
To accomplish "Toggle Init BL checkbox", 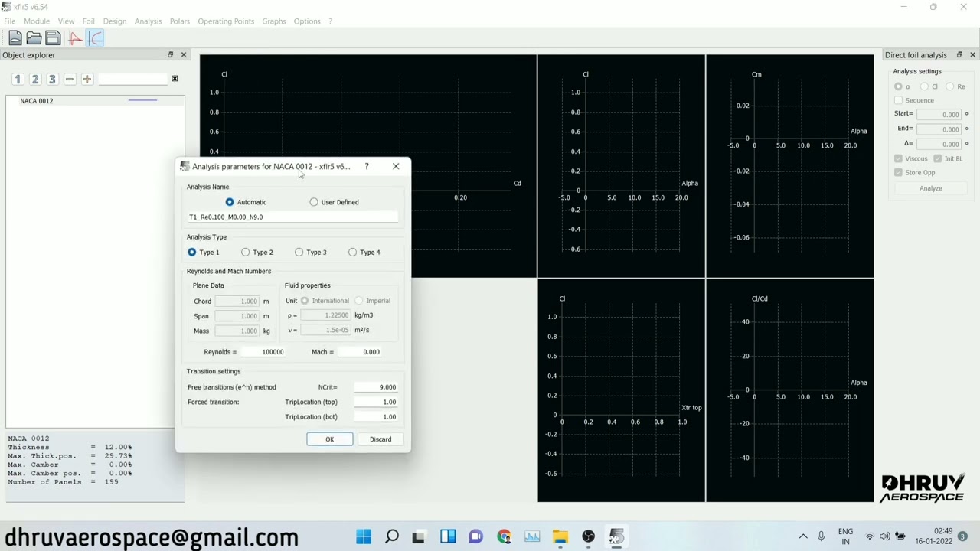I will 948,158.
